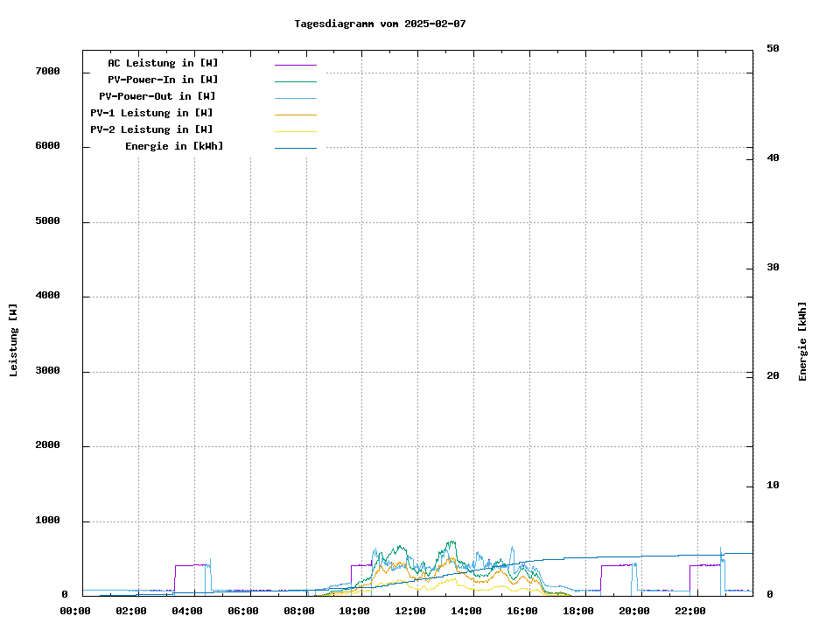Click the yellow PV-2 Leistung legend line sample
840x630 pixels.
(x=295, y=131)
